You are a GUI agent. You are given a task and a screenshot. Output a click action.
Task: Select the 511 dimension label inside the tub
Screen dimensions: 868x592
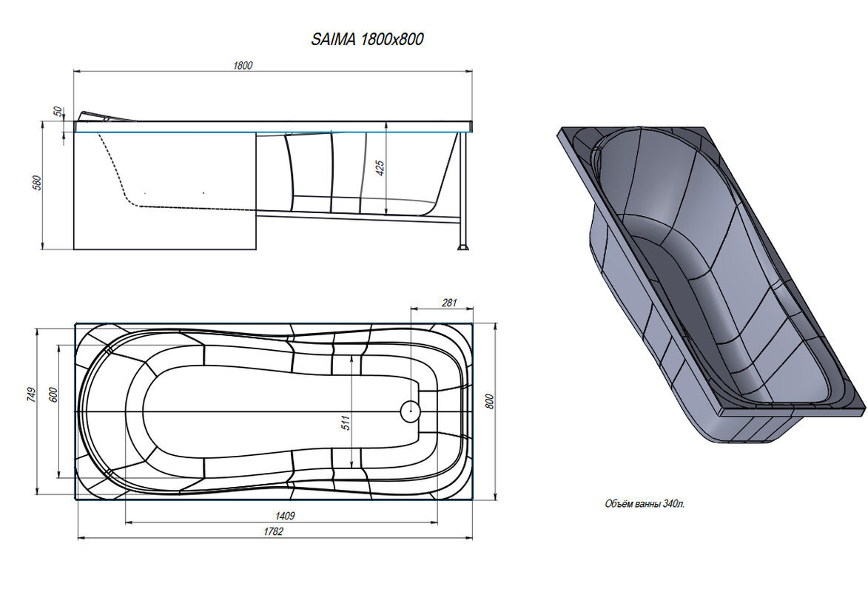(x=346, y=423)
